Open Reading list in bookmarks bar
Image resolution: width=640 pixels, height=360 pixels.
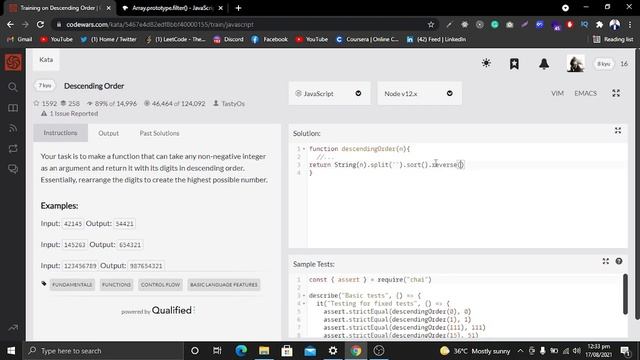click(x=613, y=39)
